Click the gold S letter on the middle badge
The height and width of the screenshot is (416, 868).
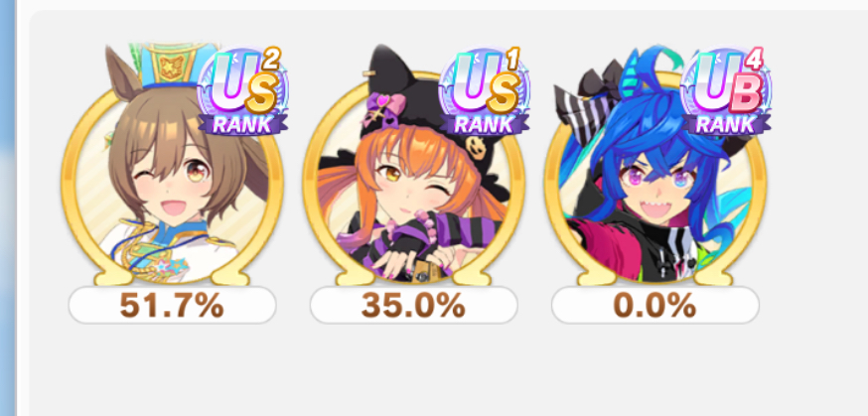(503, 94)
